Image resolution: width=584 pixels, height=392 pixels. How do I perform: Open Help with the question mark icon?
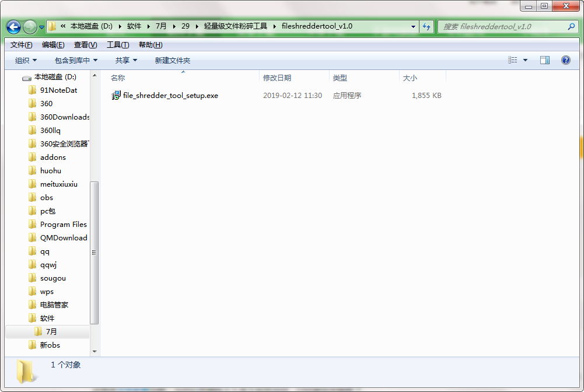pyautogui.click(x=565, y=60)
